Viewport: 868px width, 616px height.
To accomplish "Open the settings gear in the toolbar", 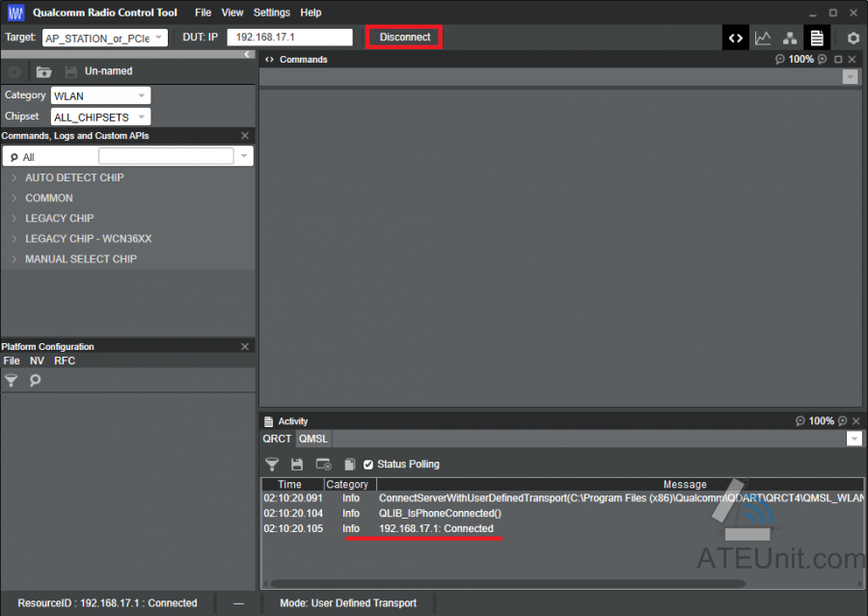I will coord(854,38).
